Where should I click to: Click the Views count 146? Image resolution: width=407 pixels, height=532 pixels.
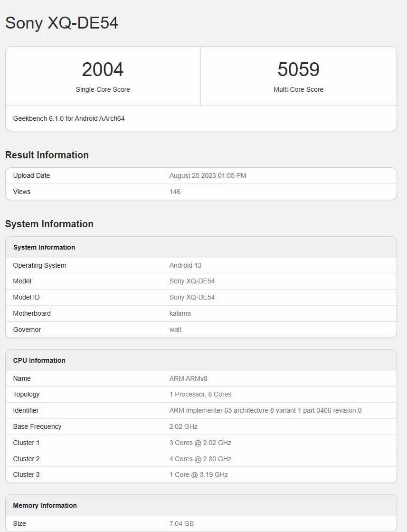coord(175,192)
